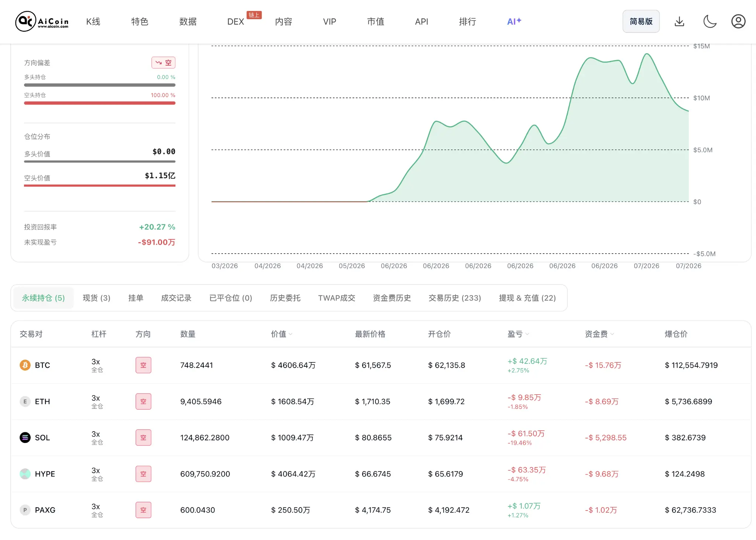Click the 空 badge in ETH row
Viewport: 756px width, 540px height.
coord(143,401)
